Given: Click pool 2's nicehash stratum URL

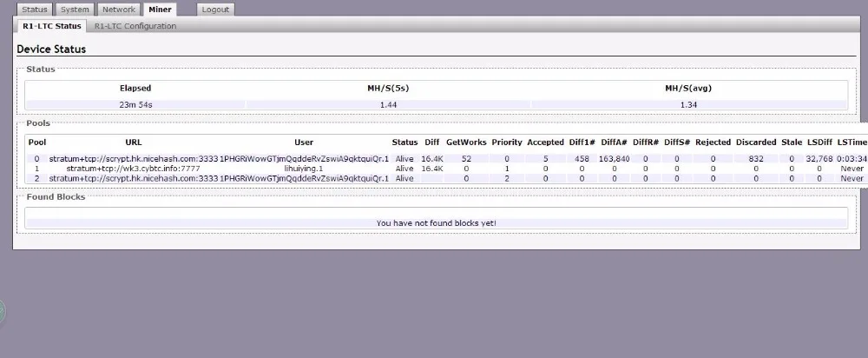Looking at the screenshot, I should (x=134, y=178).
